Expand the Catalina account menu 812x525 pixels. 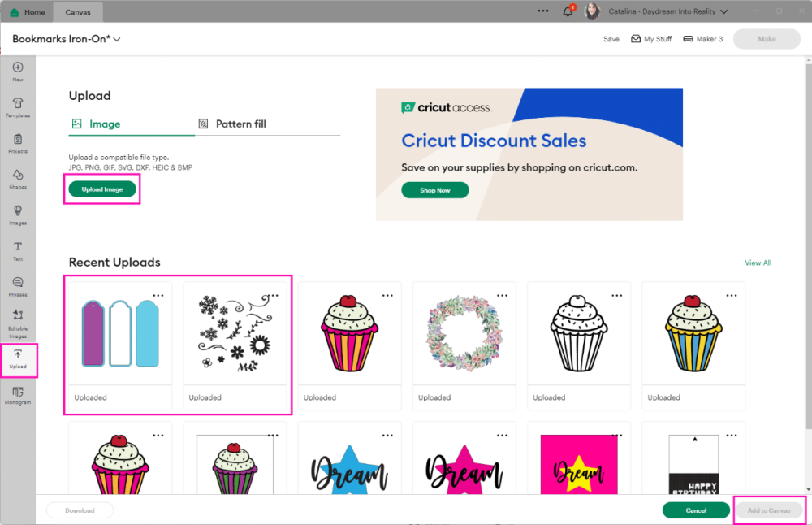coord(723,12)
